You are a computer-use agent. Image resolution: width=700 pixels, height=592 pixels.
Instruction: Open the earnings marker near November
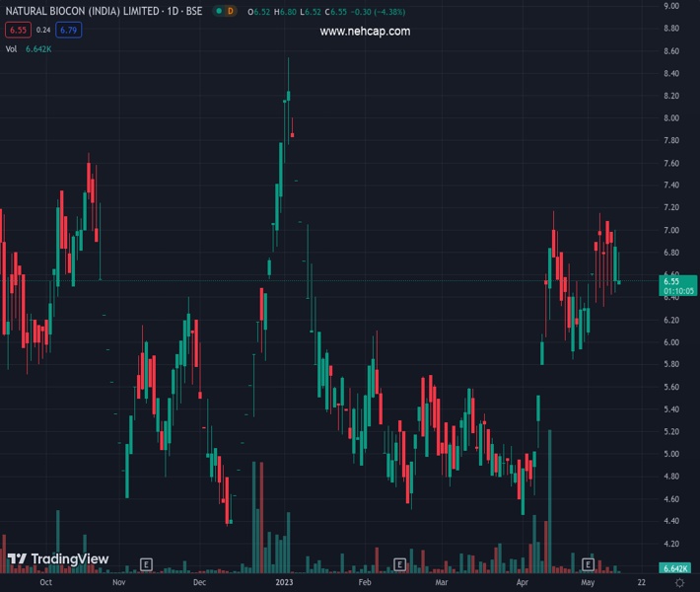(146, 564)
